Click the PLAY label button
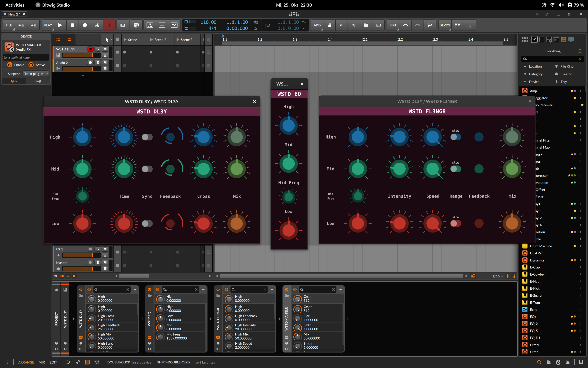The image size is (588, 368). click(48, 25)
